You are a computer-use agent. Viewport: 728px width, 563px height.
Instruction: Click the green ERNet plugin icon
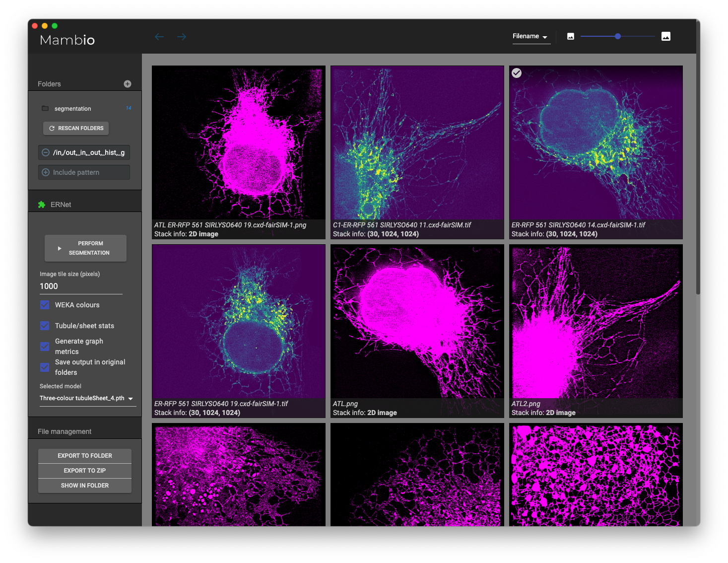pos(42,205)
